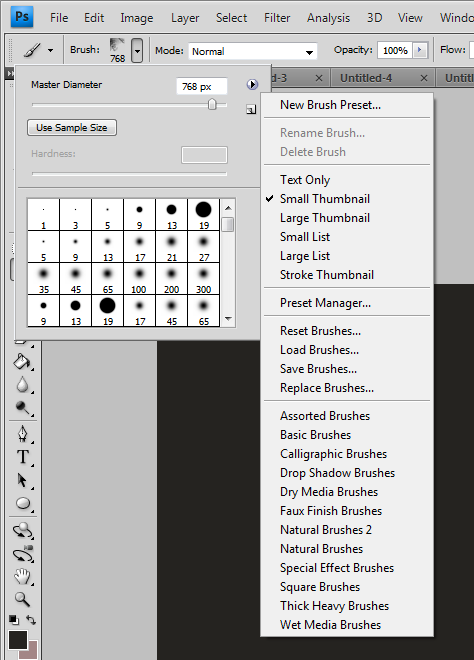Select the Ellipse shape tool
The image size is (474, 660).
pyautogui.click(x=23, y=503)
